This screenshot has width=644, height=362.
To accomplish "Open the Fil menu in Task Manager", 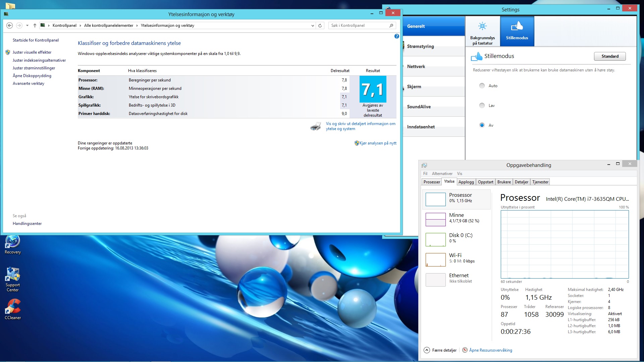I will point(425,174).
